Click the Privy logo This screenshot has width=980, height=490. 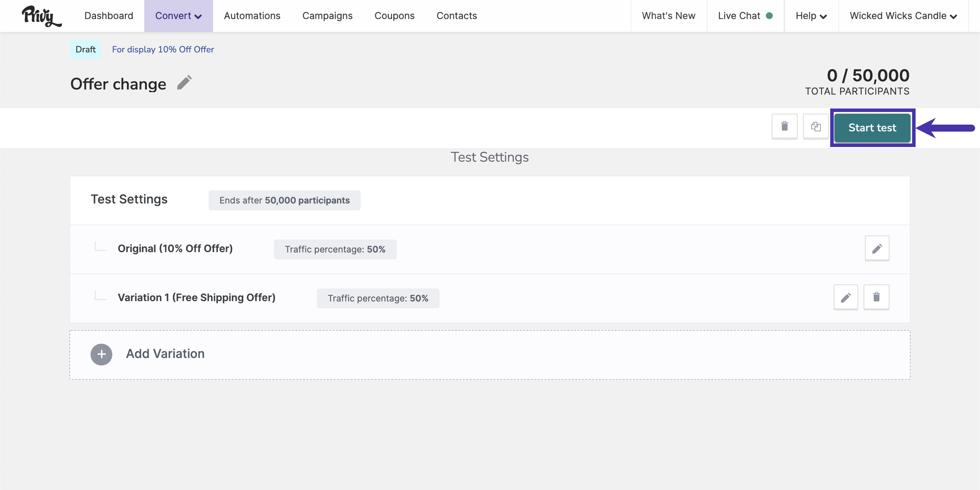click(41, 16)
